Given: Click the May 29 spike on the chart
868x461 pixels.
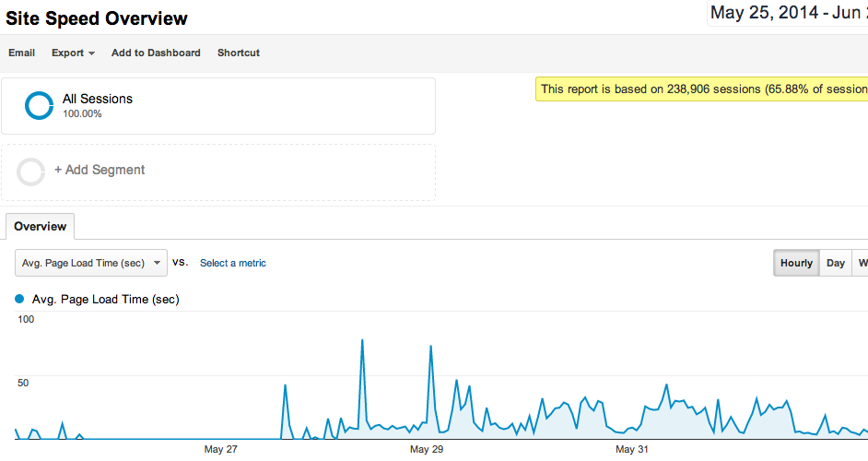Looking at the screenshot, I should tap(430, 347).
